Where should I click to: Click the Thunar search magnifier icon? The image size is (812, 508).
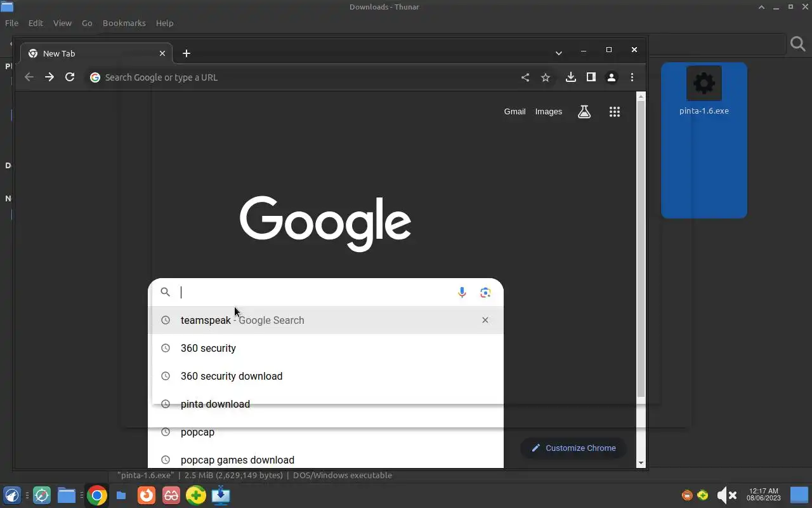click(x=797, y=44)
